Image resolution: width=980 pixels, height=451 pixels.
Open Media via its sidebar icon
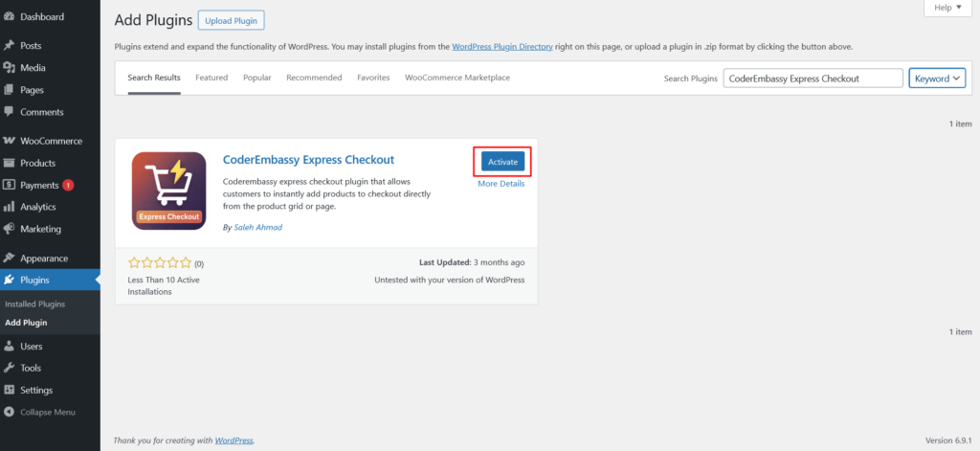[10, 68]
